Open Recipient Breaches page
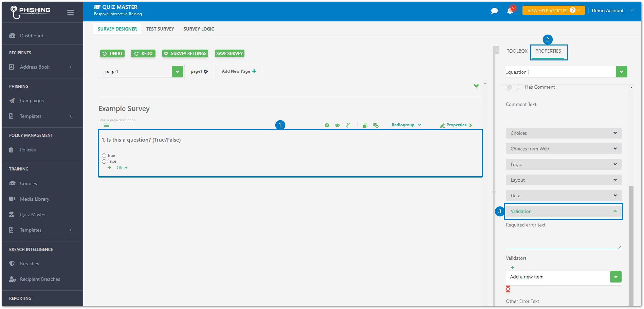 click(40, 279)
